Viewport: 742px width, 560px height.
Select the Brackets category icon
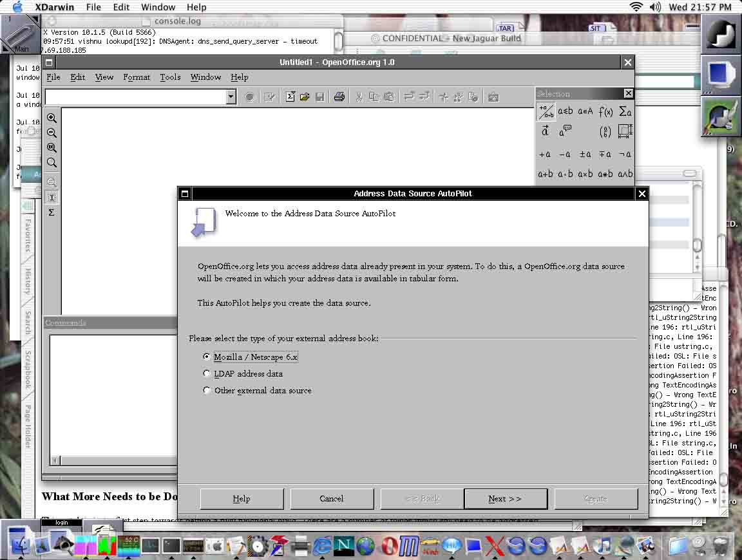pyautogui.click(x=605, y=131)
